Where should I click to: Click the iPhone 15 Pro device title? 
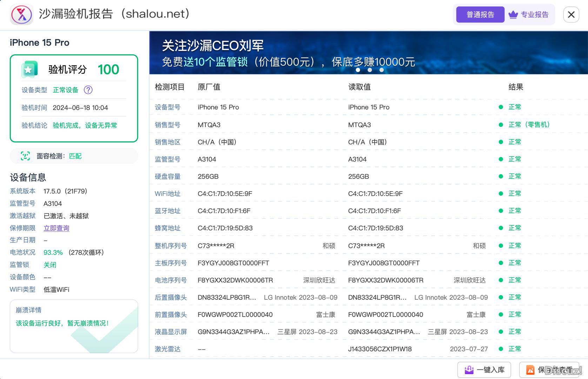coord(40,43)
